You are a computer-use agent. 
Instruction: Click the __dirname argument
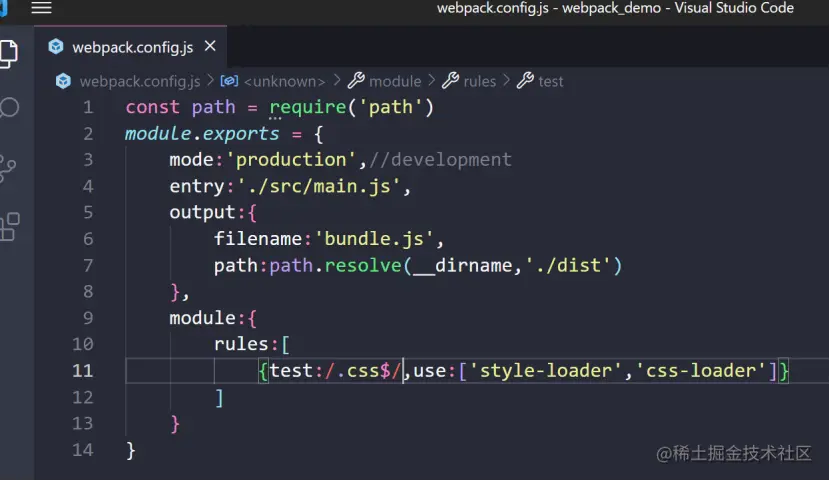click(x=462, y=265)
